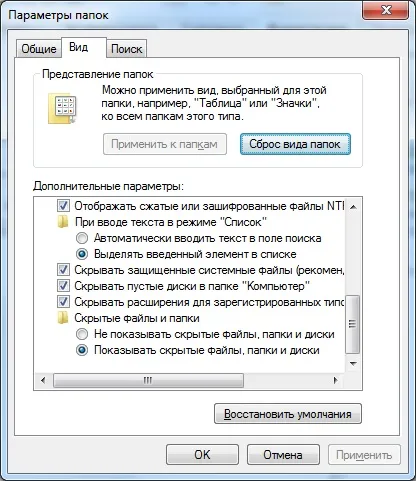The image size is (417, 481).
Task: Uncheck Скрывать защищенные системные файлы
Action: coord(63,270)
